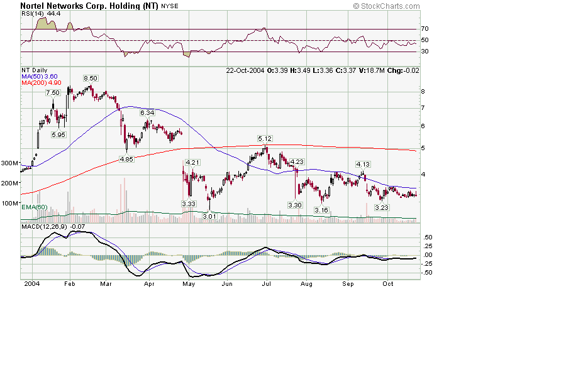Click the RSI axis value '30'

point(425,52)
